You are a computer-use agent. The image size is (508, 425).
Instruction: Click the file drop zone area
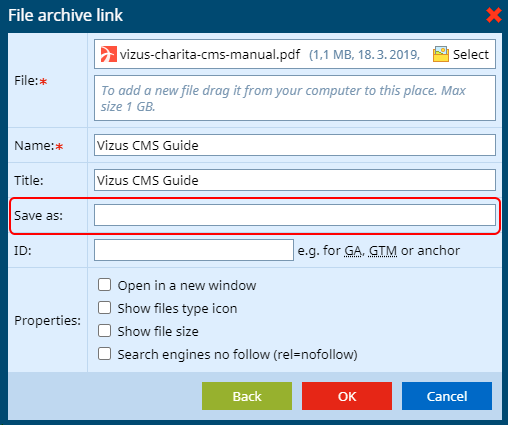click(295, 98)
